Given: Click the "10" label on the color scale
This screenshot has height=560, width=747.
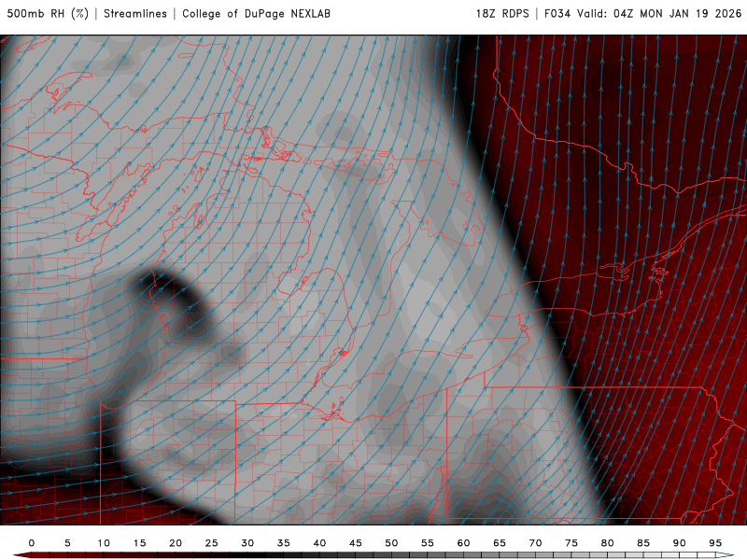Looking at the screenshot, I should tap(104, 543).
